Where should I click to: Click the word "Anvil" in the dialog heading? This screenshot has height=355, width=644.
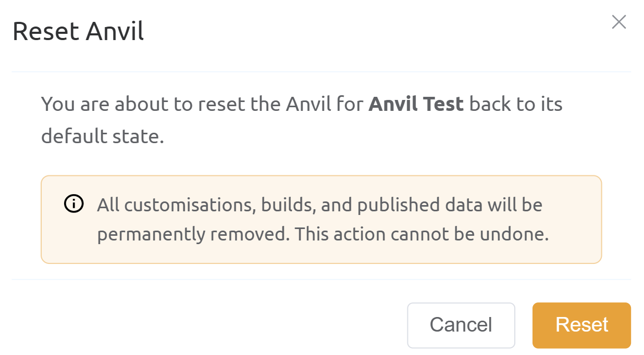115,31
